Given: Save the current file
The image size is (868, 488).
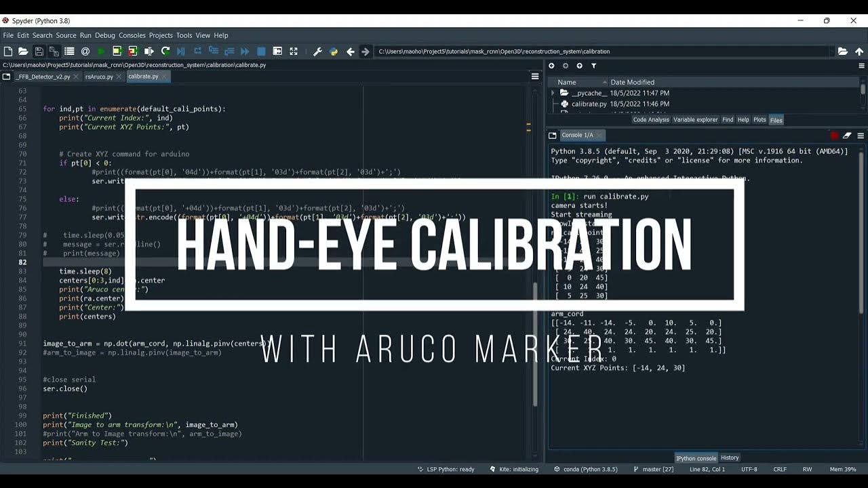Looking at the screenshot, I should (x=39, y=52).
